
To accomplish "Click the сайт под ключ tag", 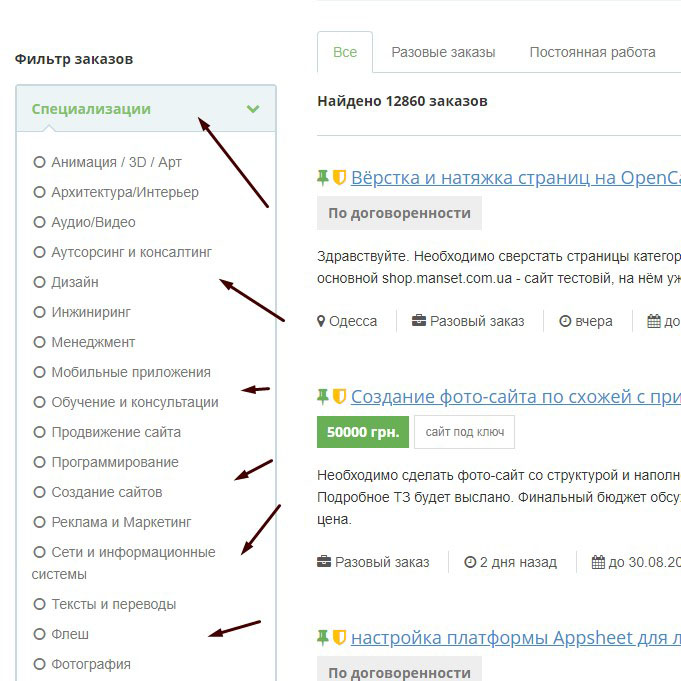I will tap(464, 432).
